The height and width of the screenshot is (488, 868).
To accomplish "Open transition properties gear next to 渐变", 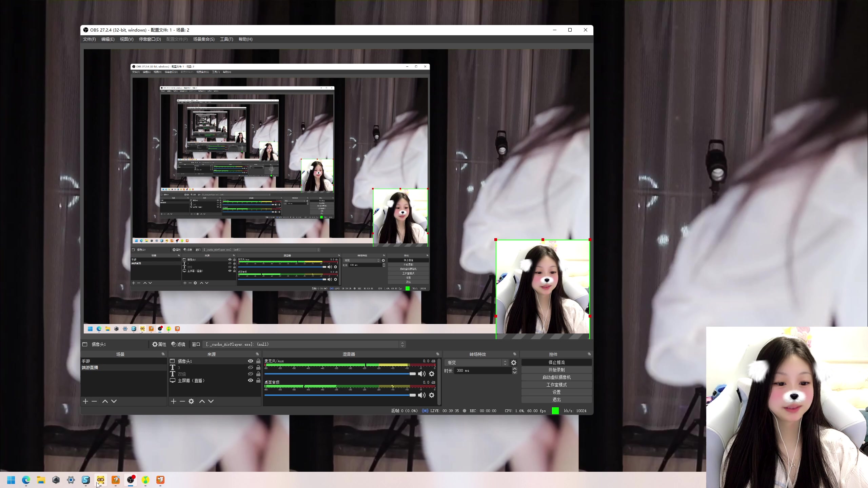I will click(x=514, y=363).
